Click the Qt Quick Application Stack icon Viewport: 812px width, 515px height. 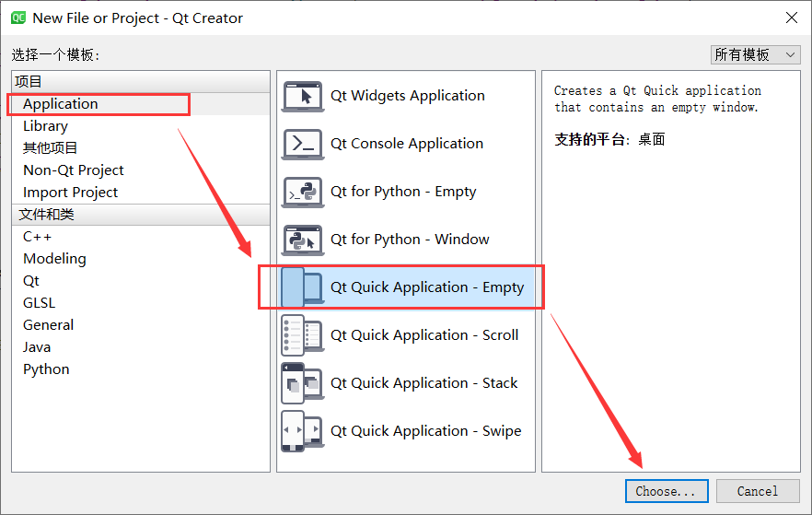pyautogui.click(x=303, y=383)
